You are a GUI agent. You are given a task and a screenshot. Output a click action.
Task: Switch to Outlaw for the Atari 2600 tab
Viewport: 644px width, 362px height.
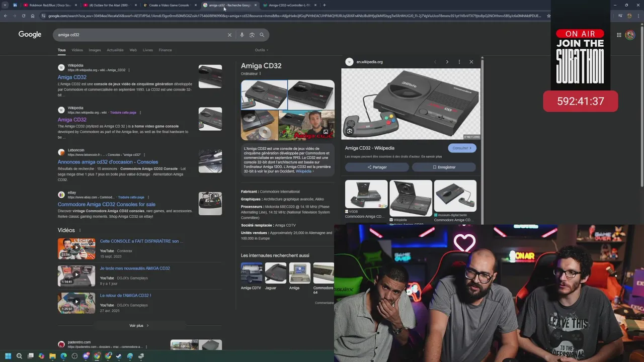(110, 5)
